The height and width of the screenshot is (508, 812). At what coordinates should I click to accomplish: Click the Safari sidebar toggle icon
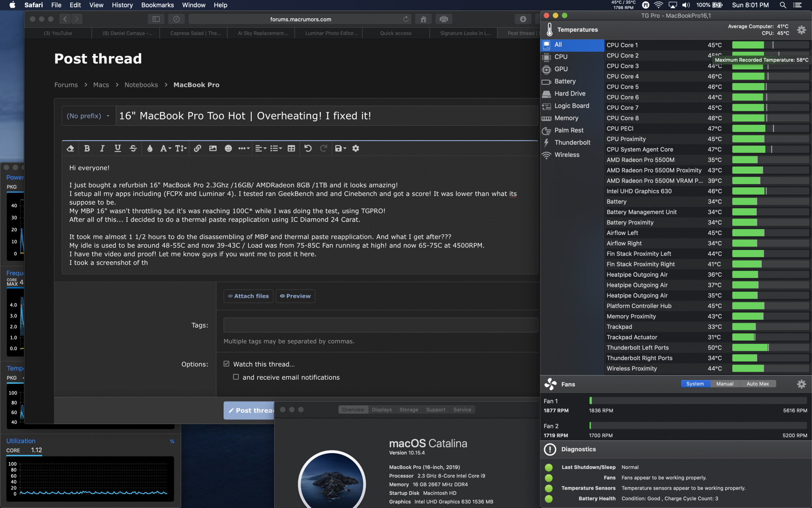(156, 19)
